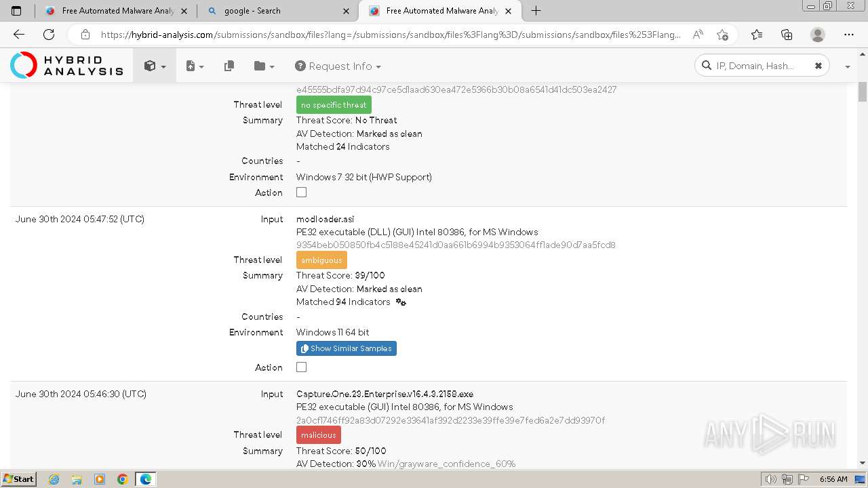The image size is (868, 488).
Task: Open the Windows Start menu
Action: coord(18,479)
